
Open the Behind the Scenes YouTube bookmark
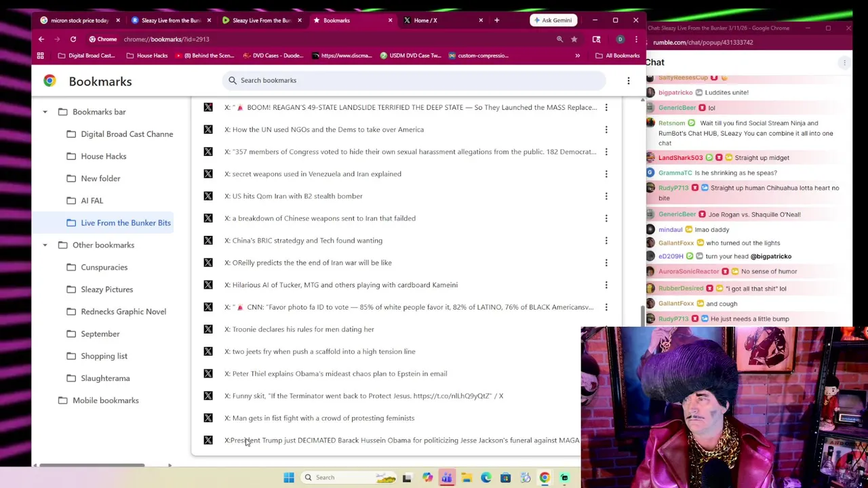[x=205, y=56]
